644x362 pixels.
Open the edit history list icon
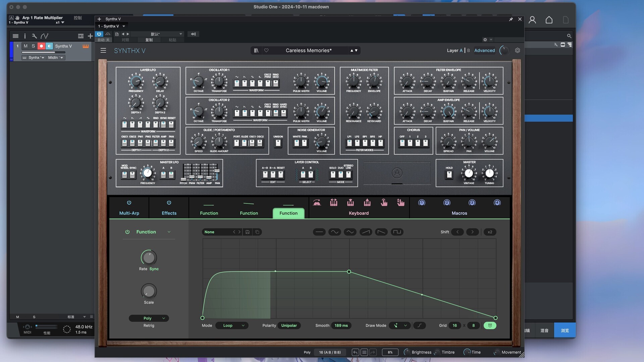coord(364,352)
